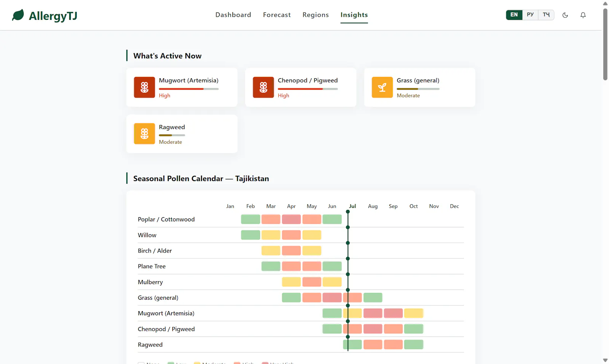This screenshot has width=609, height=364.
Task: Click Grass (general) August cell
Action: tap(373, 297)
